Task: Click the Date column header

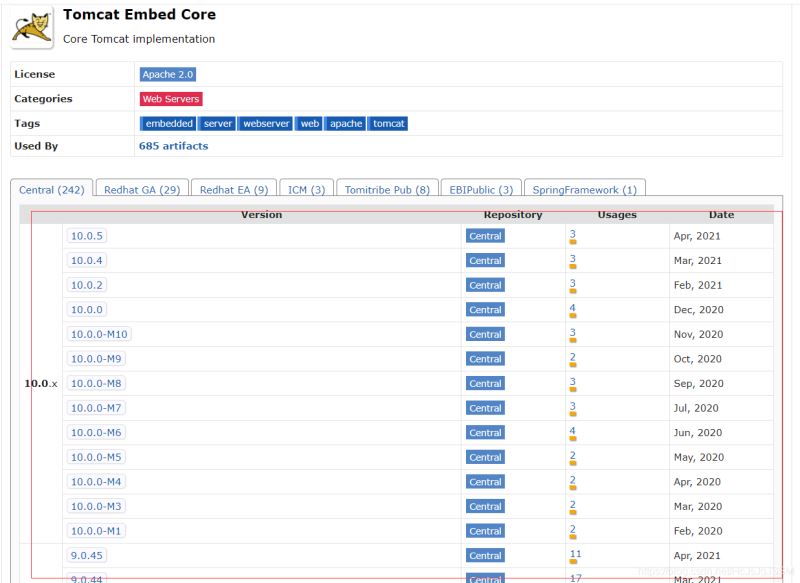Action: 721,215
